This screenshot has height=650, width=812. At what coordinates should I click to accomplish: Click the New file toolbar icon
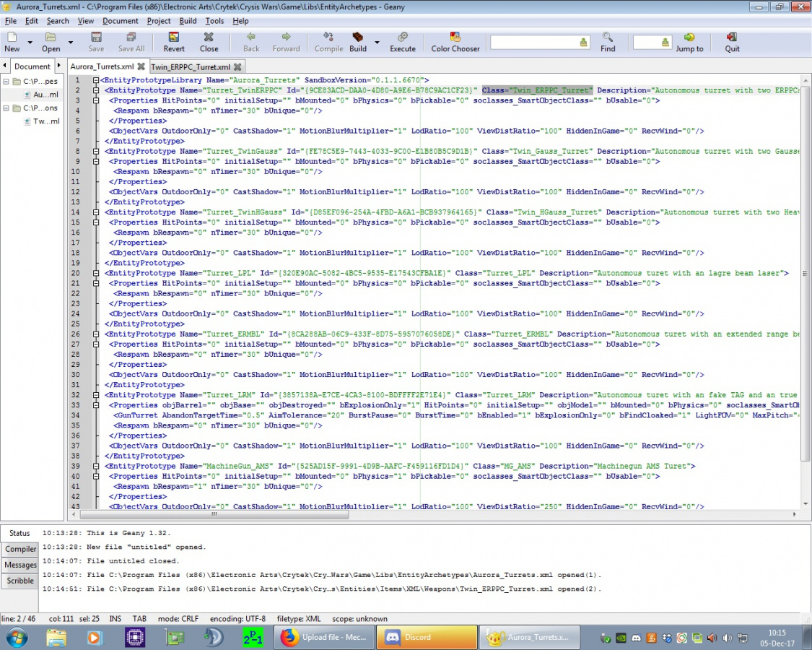pos(12,38)
